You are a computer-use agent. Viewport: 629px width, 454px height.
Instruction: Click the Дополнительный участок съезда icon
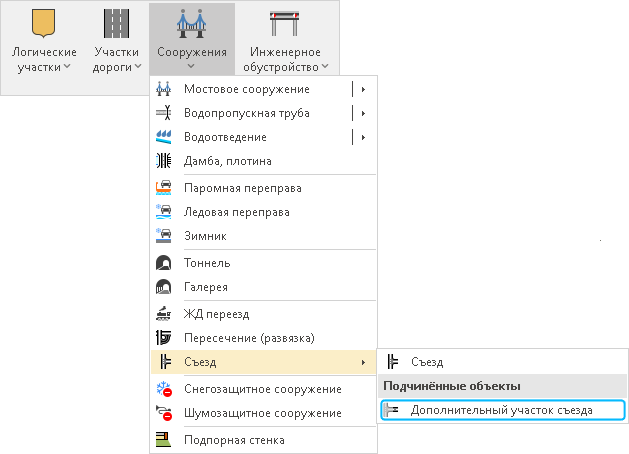[391, 410]
